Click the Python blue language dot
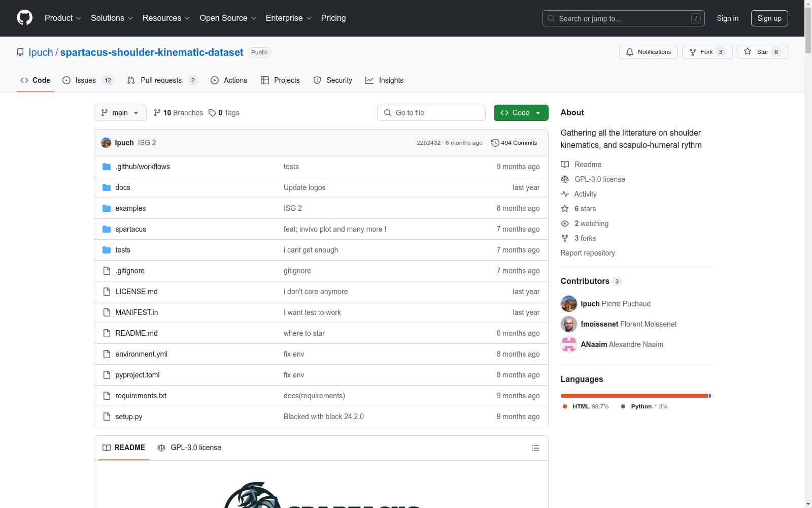812x508 pixels. [x=623, y=406]
